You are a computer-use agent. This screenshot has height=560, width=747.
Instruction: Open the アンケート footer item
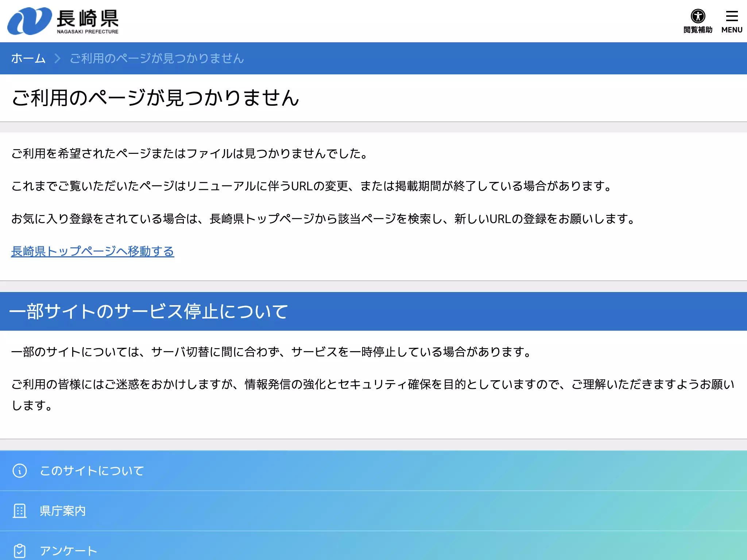coord(373,546)
